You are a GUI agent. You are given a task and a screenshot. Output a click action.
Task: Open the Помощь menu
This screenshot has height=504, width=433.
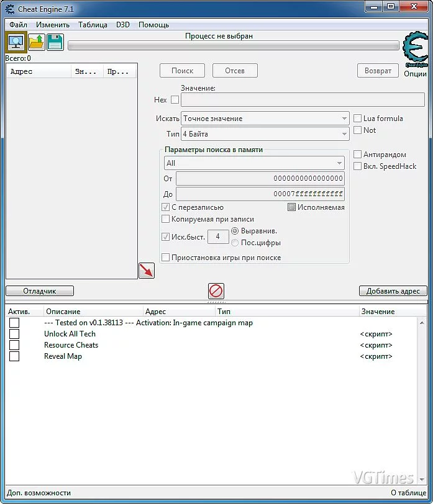154,25
